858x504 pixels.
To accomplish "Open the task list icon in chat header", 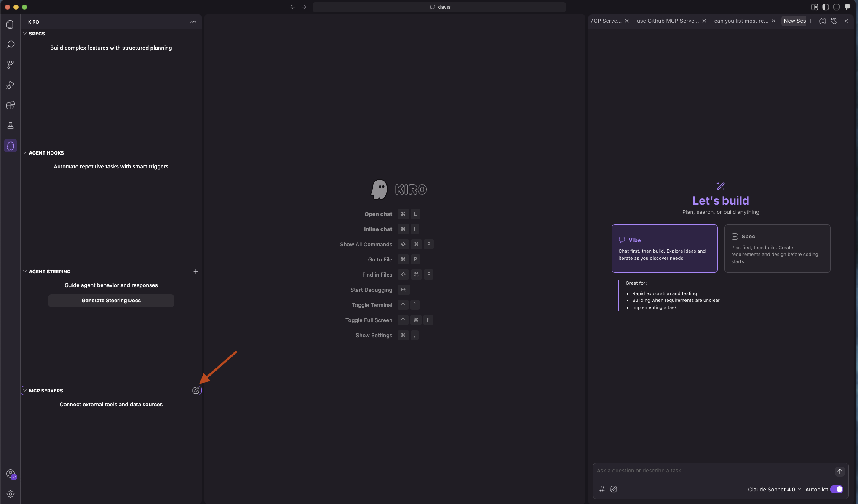I will 822,21.
